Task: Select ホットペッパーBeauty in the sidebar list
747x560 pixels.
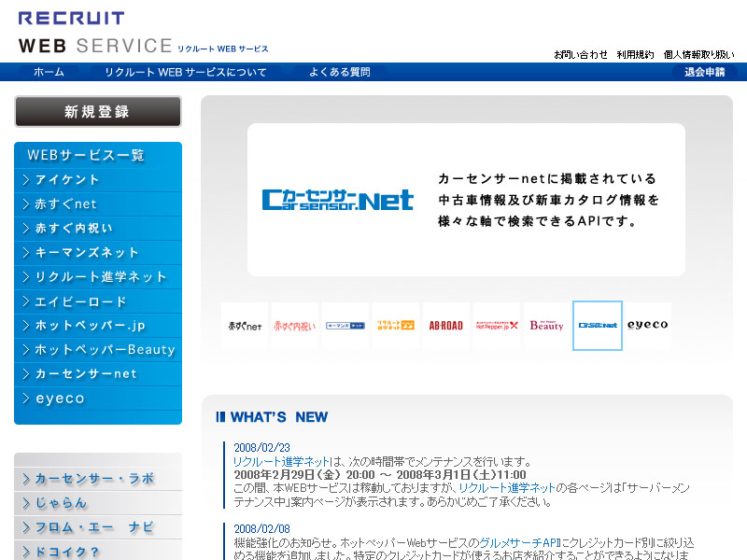Action: (98, 350)
